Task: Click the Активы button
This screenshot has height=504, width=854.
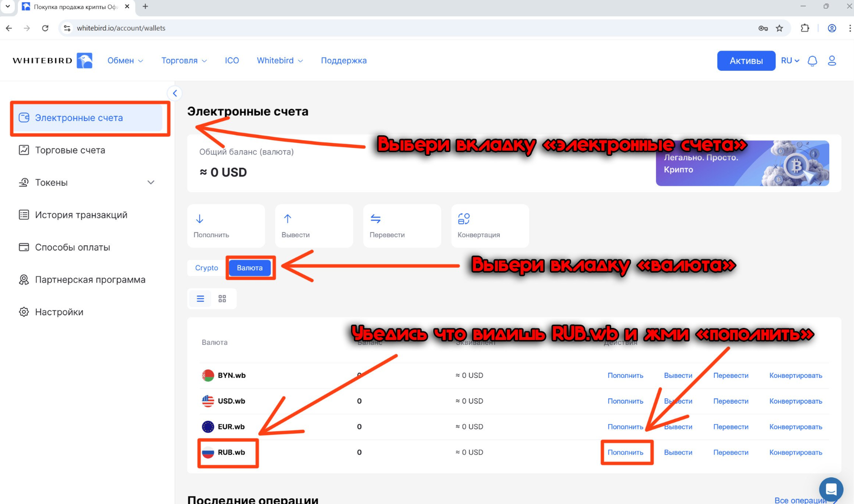Action: 746,61
